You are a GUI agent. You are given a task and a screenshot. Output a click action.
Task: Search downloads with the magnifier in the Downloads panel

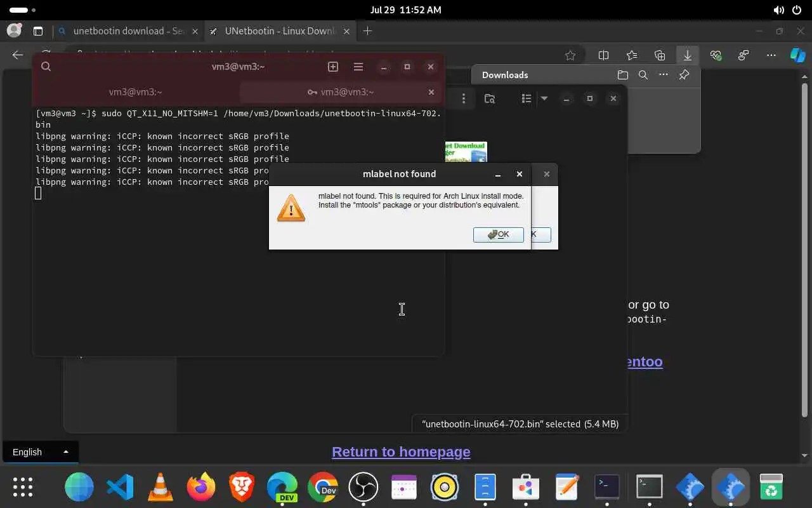[x=643, y=75]
